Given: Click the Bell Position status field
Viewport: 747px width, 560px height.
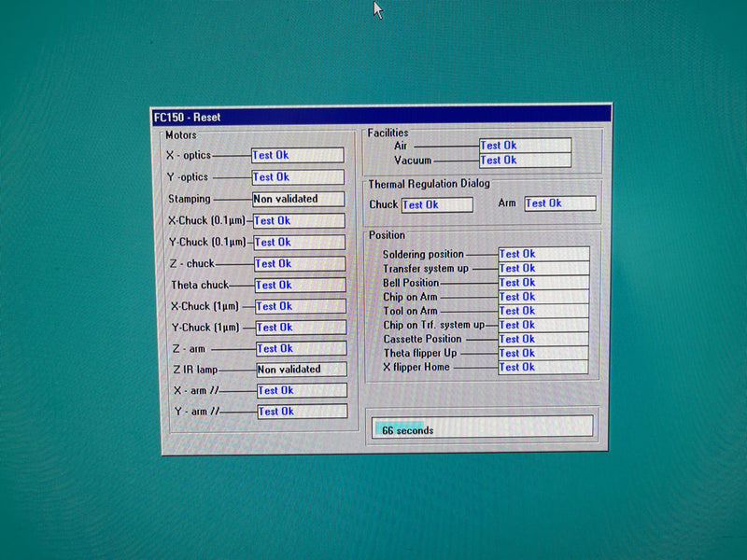Looking at the screenshot, I should point(543,283).
